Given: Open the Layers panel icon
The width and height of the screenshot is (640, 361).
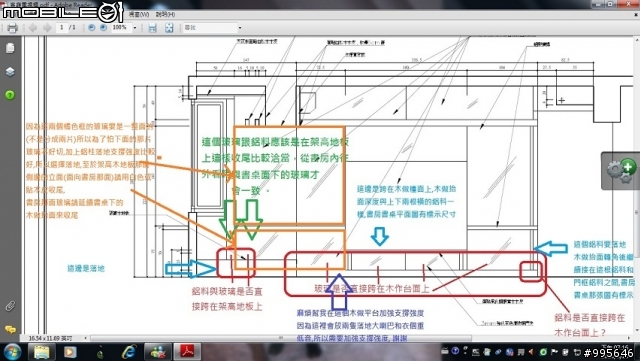Looking at the screenshot, I should (10, 72).
